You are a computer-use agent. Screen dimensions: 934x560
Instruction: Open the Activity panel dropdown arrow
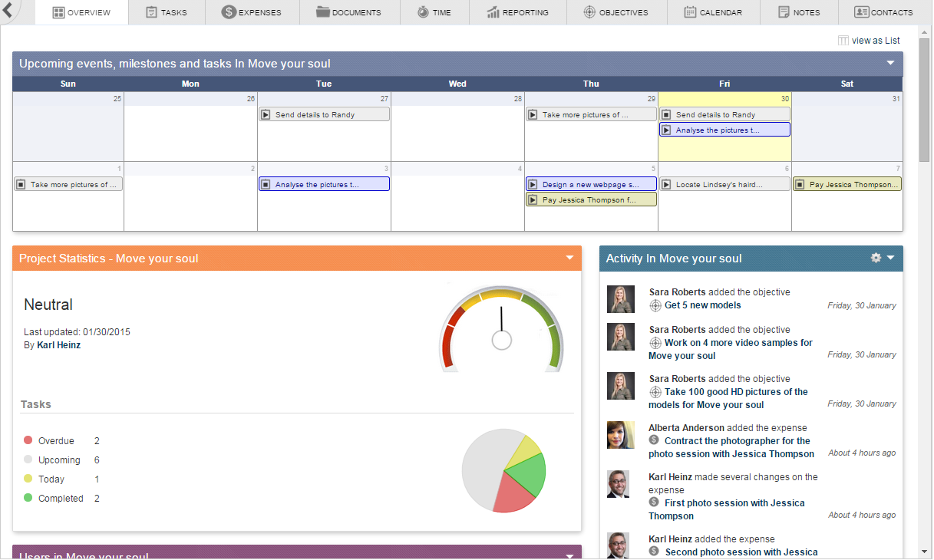point(891,258)
